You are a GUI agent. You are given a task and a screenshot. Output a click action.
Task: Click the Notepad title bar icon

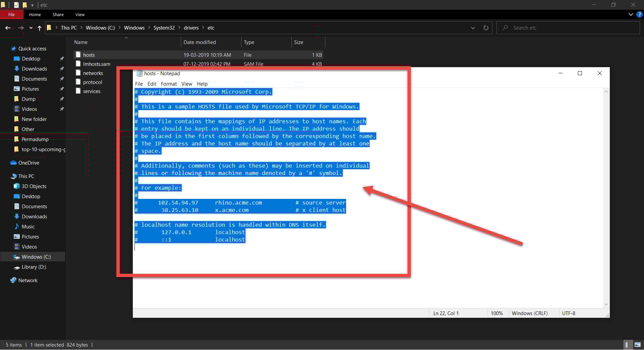pyautogui.click(x=139, y=73)
